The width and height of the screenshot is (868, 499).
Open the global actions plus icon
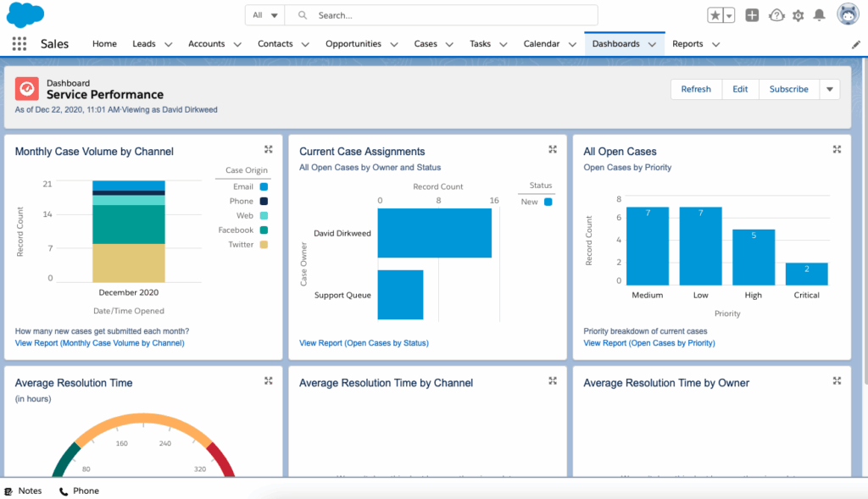click(x=752, y=15)
